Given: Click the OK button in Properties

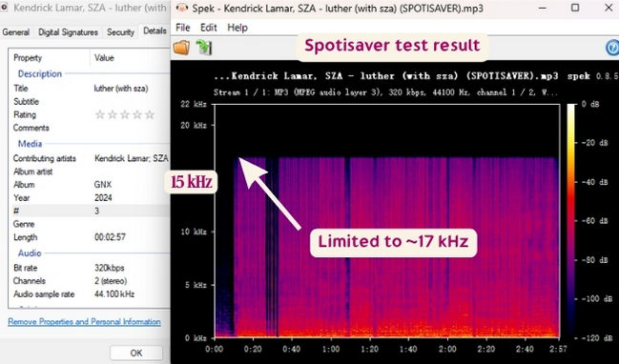Looking at the screenshot, I should [x=136, y=353].
